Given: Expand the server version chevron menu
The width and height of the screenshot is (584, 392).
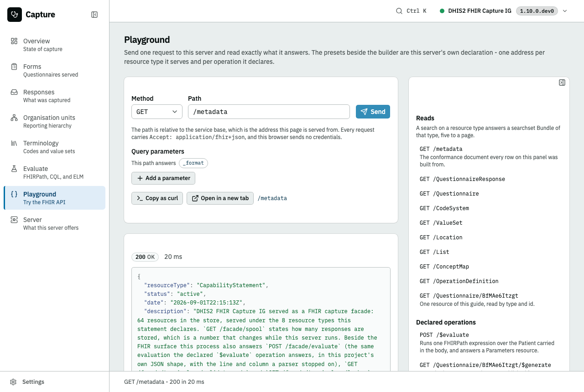Looking at the screenshot, I should pyautogui.click(x=565, y=11).
